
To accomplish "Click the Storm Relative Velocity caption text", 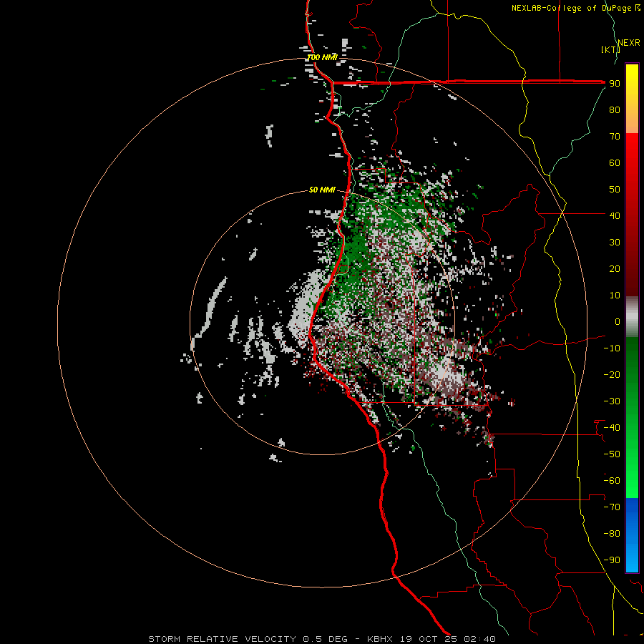I will 321,639.
